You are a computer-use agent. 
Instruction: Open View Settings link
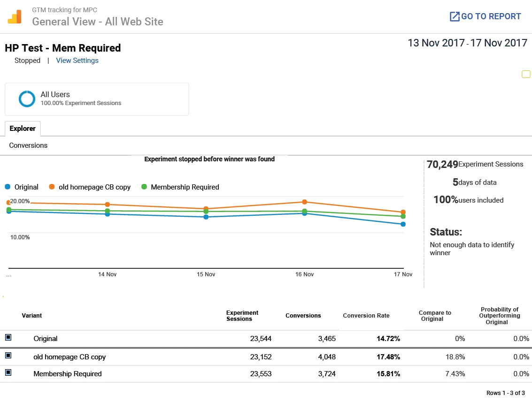77,61
